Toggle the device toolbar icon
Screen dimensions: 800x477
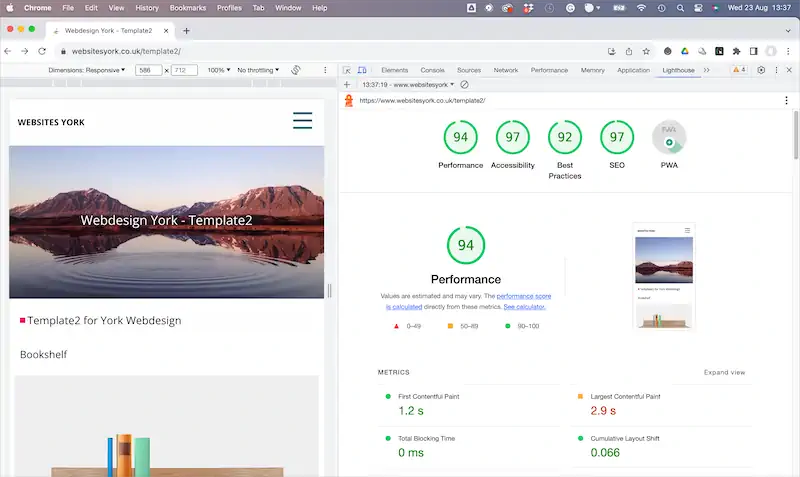point(362,70)
